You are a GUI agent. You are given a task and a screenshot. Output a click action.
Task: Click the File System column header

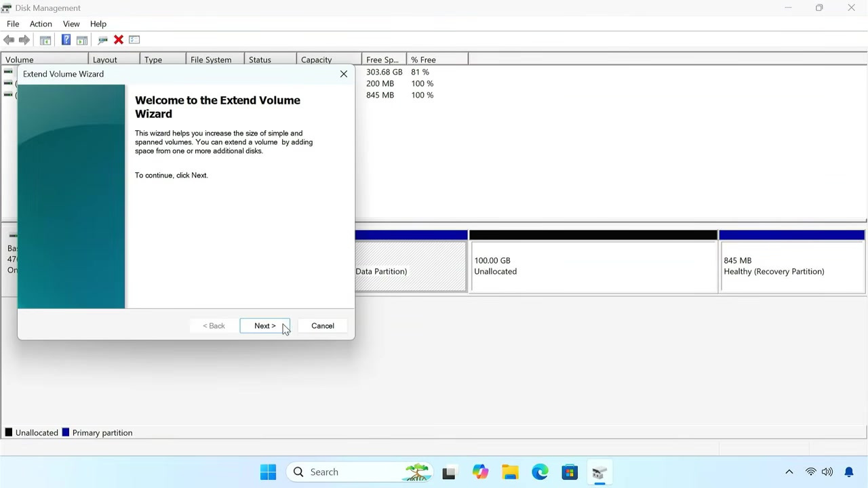(215, 60)
